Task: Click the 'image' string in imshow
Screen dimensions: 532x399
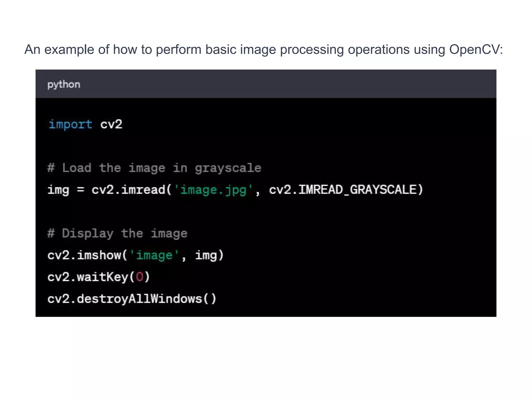Action: (154, 255)
